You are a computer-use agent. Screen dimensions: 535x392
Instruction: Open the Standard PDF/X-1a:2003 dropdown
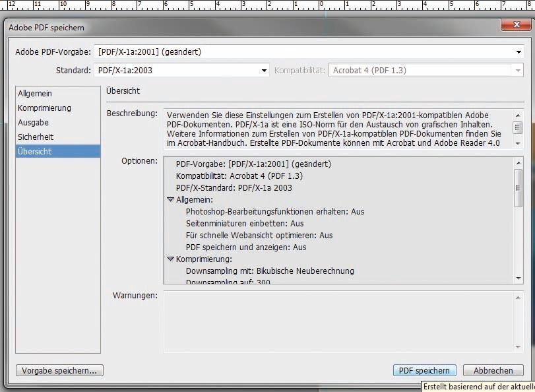[x=264, y=70]
